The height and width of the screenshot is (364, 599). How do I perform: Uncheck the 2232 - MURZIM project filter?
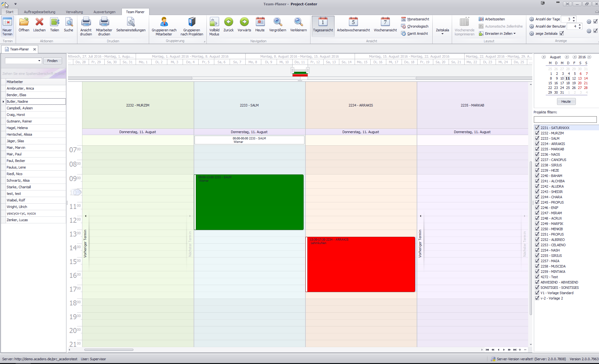(537, 133)
